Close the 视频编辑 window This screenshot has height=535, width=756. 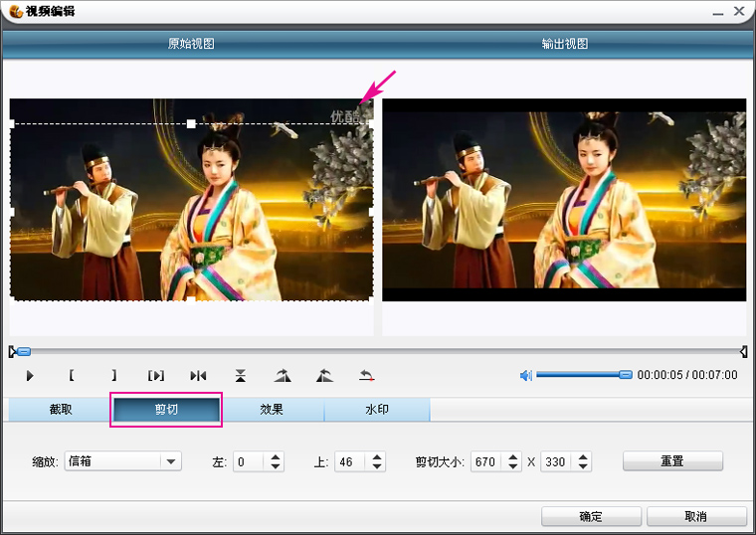pyautogui.click(x=739, y=11)
